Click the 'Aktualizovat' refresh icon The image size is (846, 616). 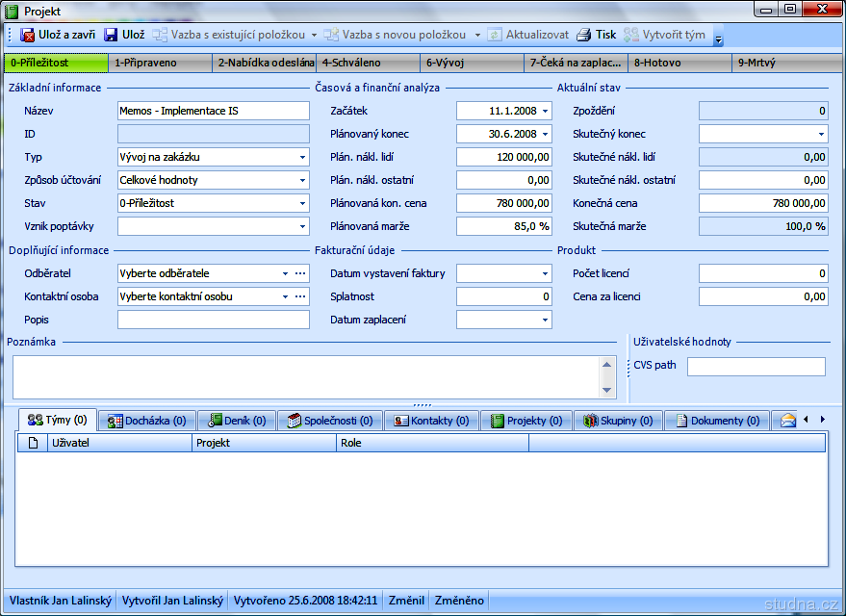coord(495,36)
